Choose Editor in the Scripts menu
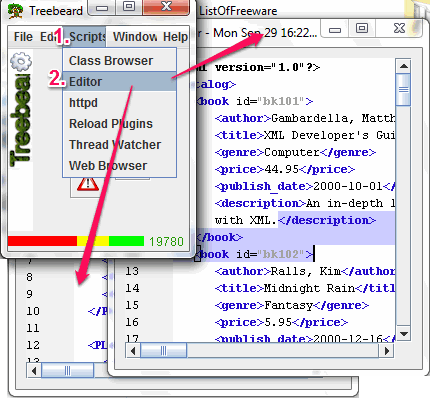The height and width of the screenshot is (398, 430). pyautogui.click(x=119, y=81)
